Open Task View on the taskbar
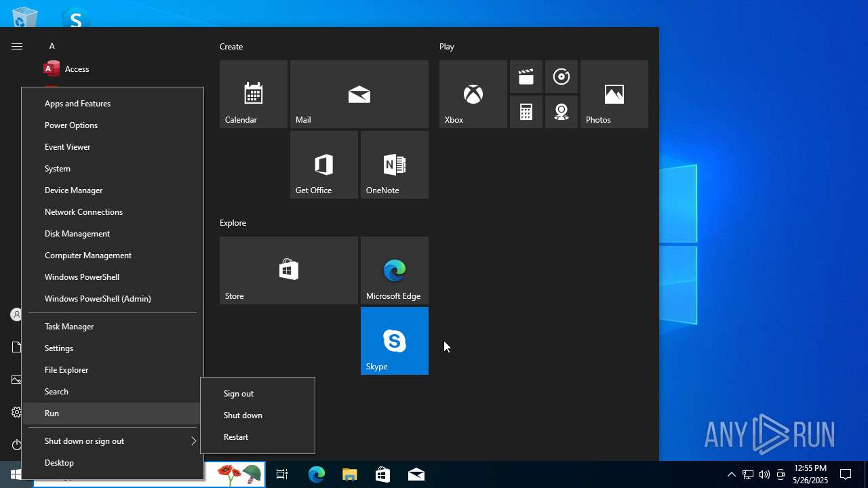Screen dimensions: 868x488 click(282, 474)
